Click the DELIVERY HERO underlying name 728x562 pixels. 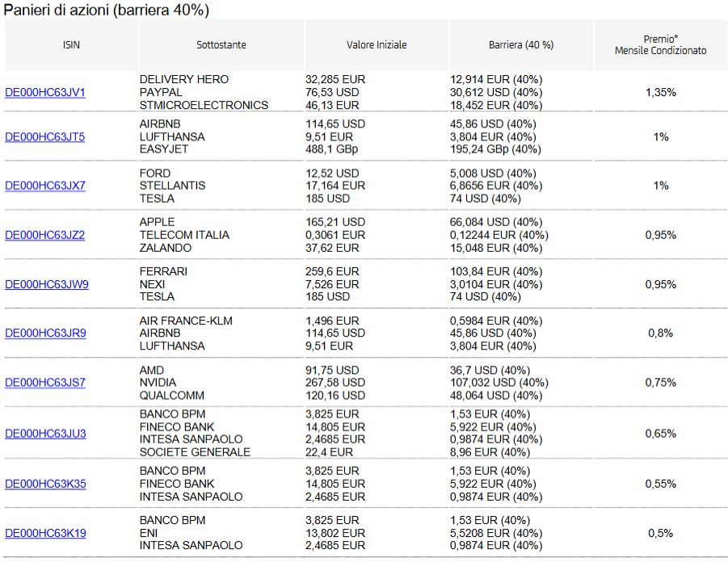click(184, 80)
